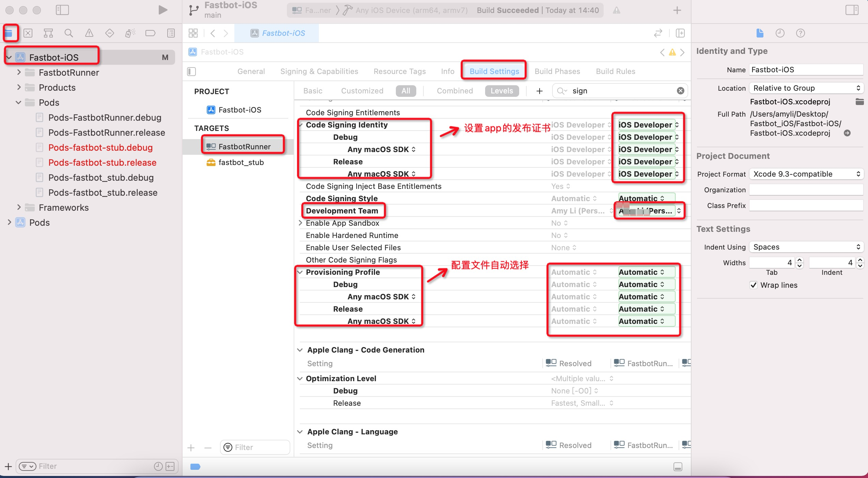Screen dimensions: 868x478
Task: Open the File inspector in right panel
Action: point(760,33)
